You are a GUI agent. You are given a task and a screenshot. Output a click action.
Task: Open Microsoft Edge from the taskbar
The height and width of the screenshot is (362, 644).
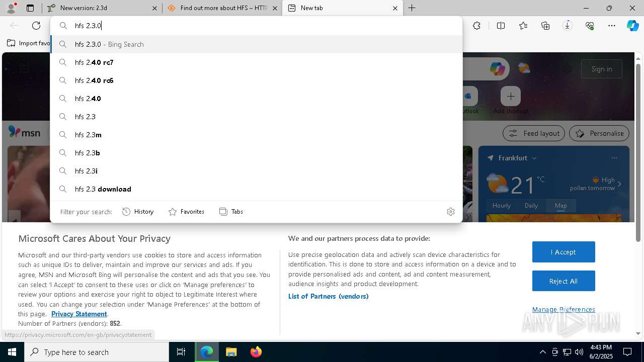coord(207,352)
